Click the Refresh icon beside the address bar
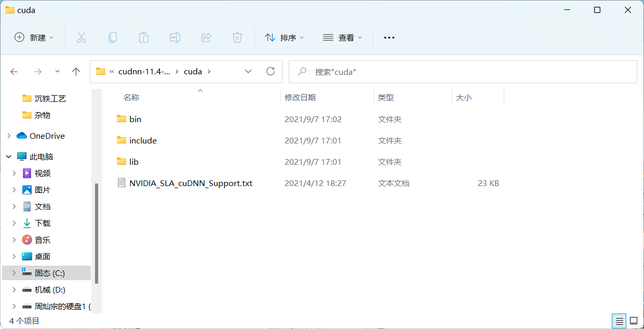The height and width of the screenshot is (329, 644). pos(270,71)
